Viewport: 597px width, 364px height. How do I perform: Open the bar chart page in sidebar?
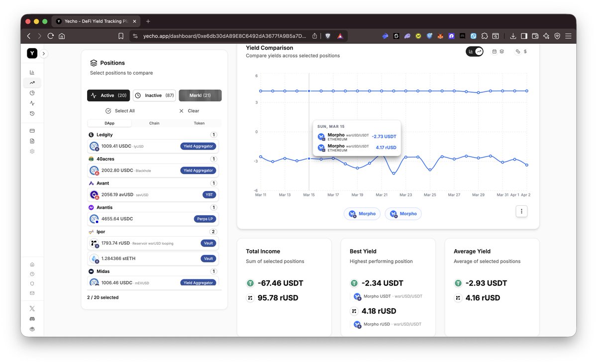32,72
